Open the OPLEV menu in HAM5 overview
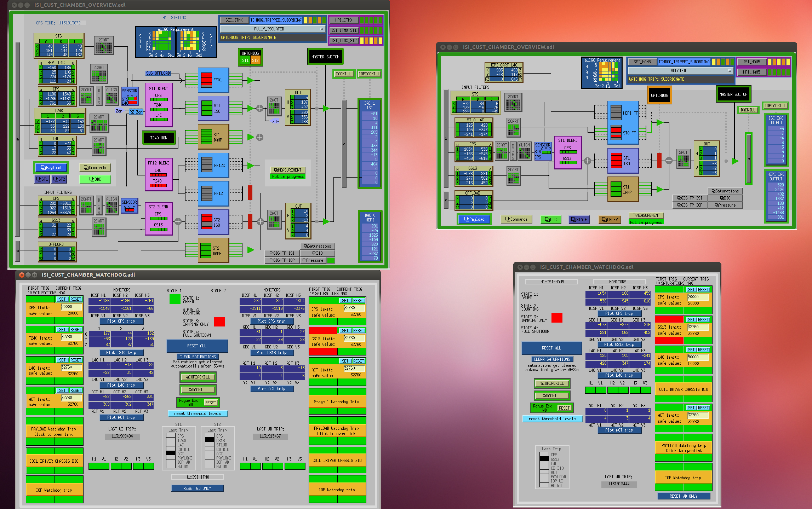Viewport: 812px width, 509px height. [x=610, y=220]
